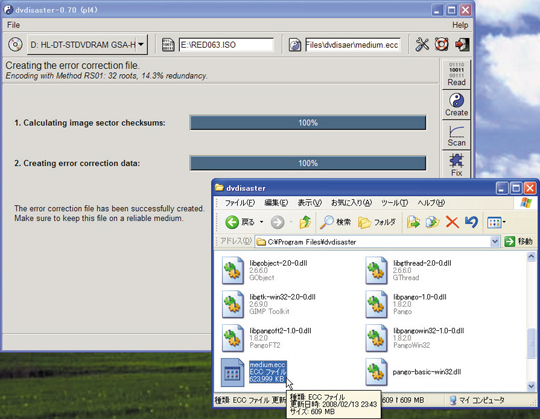The image size is (540, 419).
Task: Click the checksums progress bar
Action: pos(308,123)
